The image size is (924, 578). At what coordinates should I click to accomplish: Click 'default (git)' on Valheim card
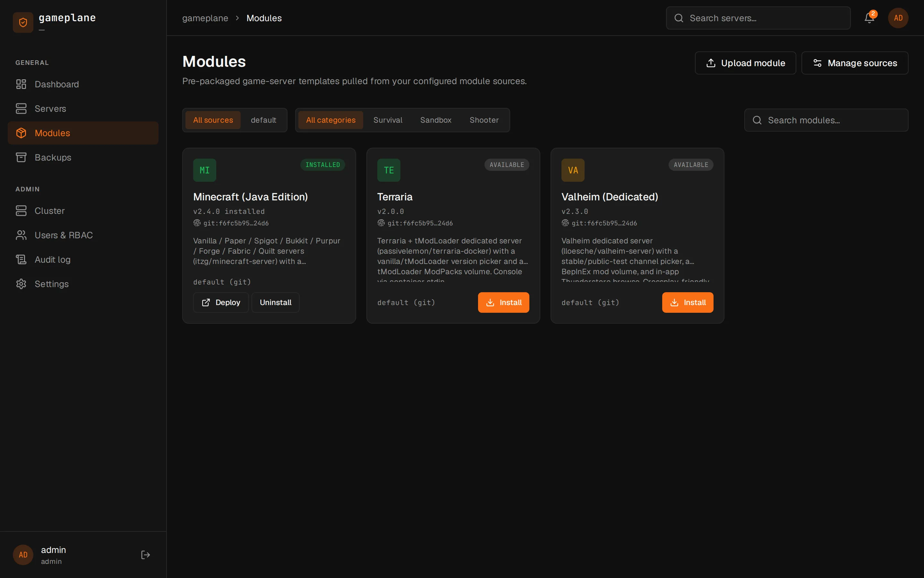click(x=590, y=302)
